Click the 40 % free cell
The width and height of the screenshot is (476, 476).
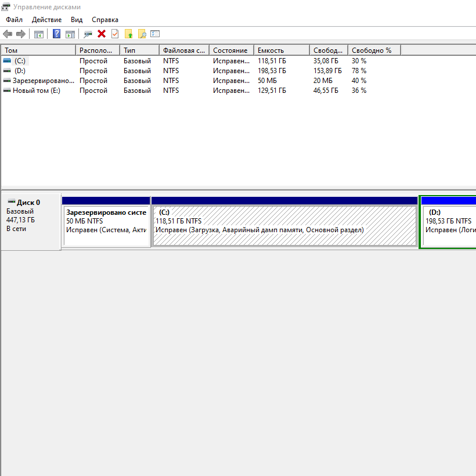tap(359, 81)
